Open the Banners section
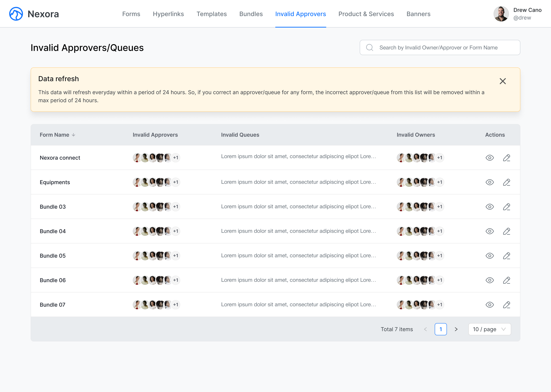This screenshot has height=392, width=551. click(x=418, y=14)
